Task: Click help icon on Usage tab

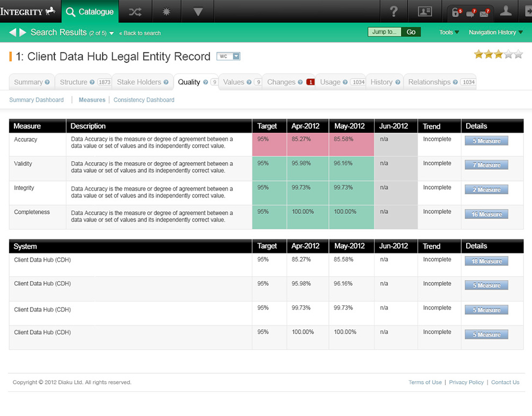Action: tap(345, 82)
